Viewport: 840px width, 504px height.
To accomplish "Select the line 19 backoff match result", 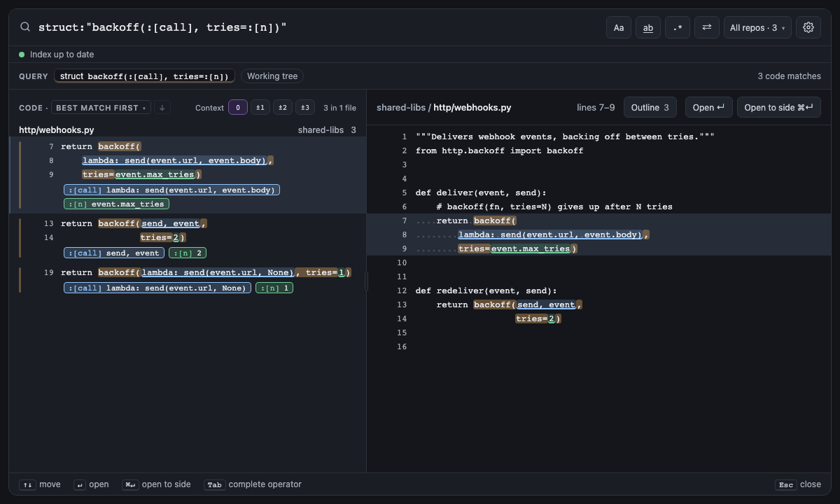I will [x=188, y=280].
